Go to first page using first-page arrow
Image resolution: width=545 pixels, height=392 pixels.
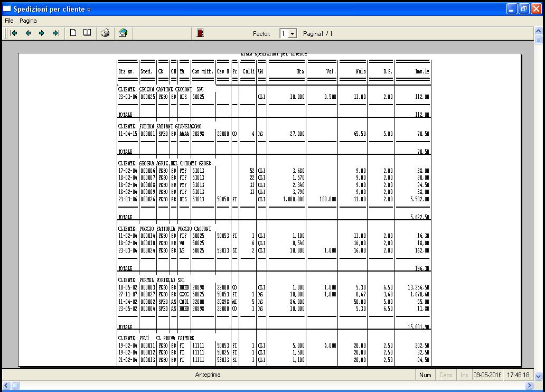[14, 33]
